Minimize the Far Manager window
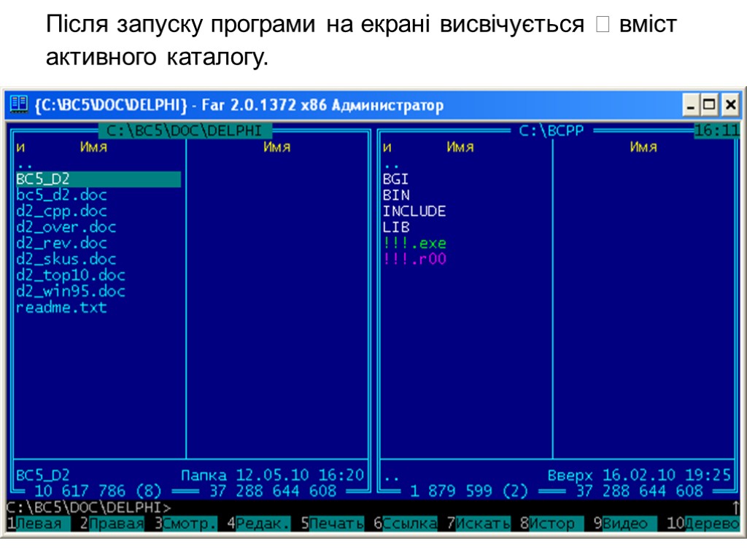 [690, 105]
